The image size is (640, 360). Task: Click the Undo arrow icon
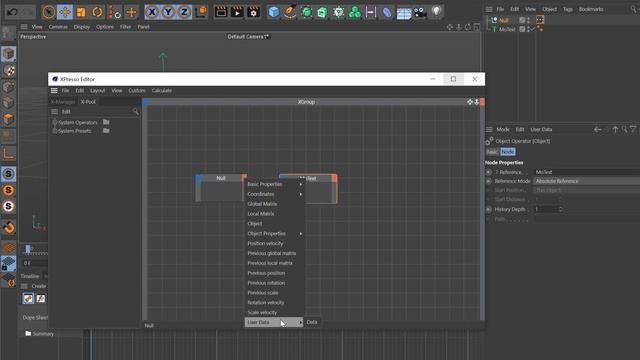click(x=12, y=12)
